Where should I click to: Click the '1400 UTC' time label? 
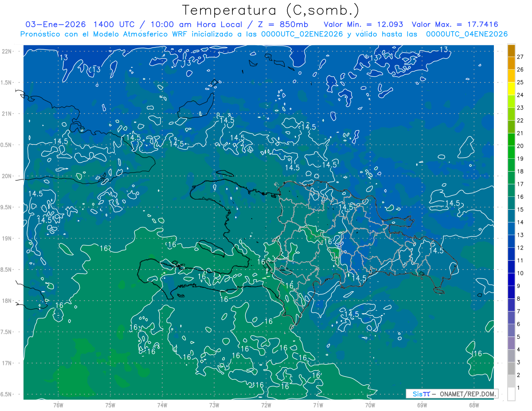click(115, 24)
